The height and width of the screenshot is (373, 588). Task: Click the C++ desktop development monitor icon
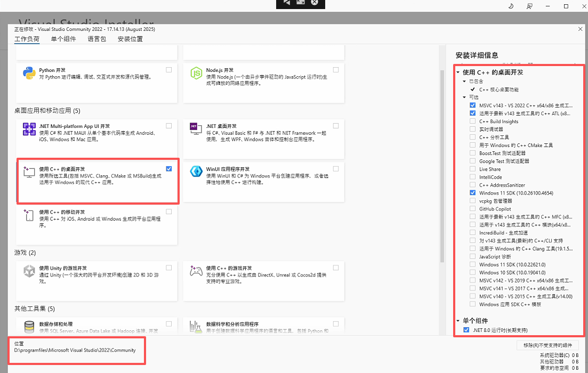click(x=30, y=172)
